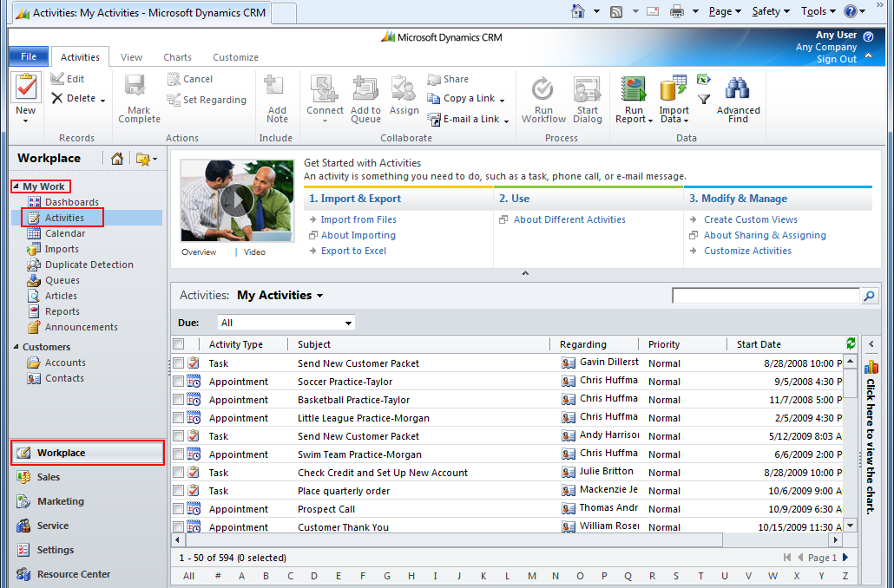Click the search magnifier icon
The width and height of the screenshot is (894, 588).
coord(869,296)
